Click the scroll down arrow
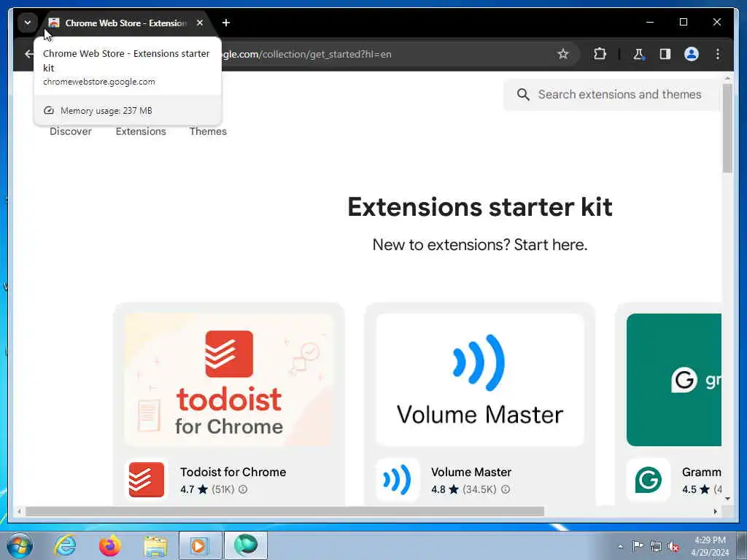The width and height of the screenshot is (747, 560). click(727, 499)
